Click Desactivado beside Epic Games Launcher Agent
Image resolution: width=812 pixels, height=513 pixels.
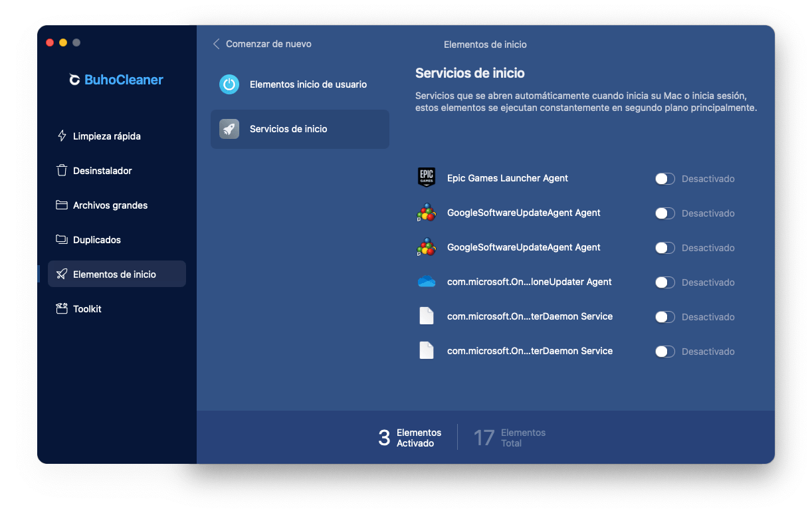(708, 179)
